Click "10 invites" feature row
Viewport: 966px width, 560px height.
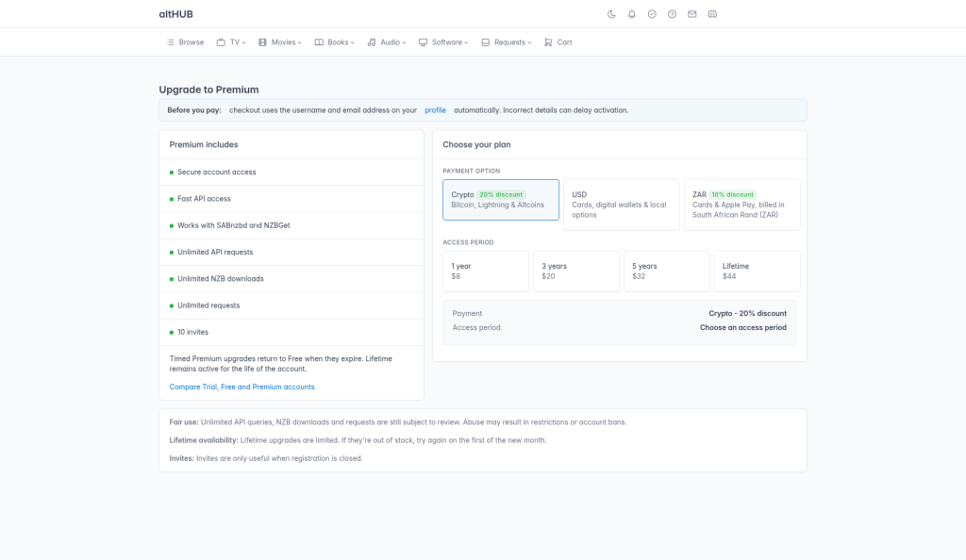(x=291, y=332)
